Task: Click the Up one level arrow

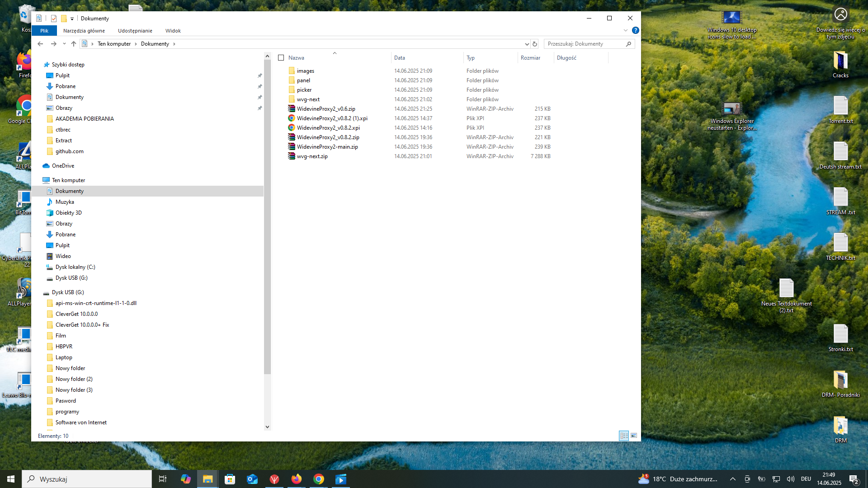Action: [74, 44]
